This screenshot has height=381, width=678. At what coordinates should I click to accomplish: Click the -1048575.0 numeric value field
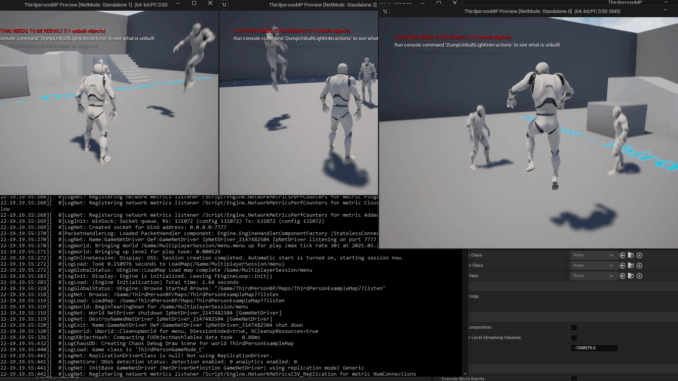point(594,348)
